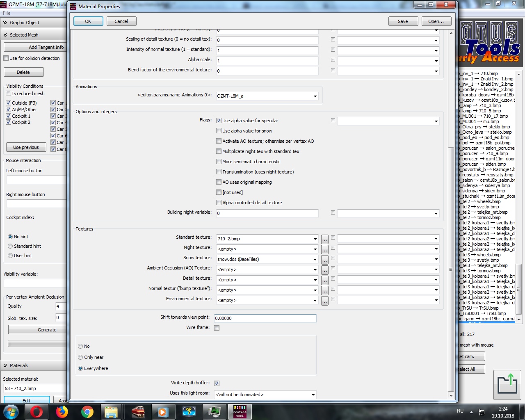
Task: Click the red train icon in taskbar
Action: pos(138,412)
